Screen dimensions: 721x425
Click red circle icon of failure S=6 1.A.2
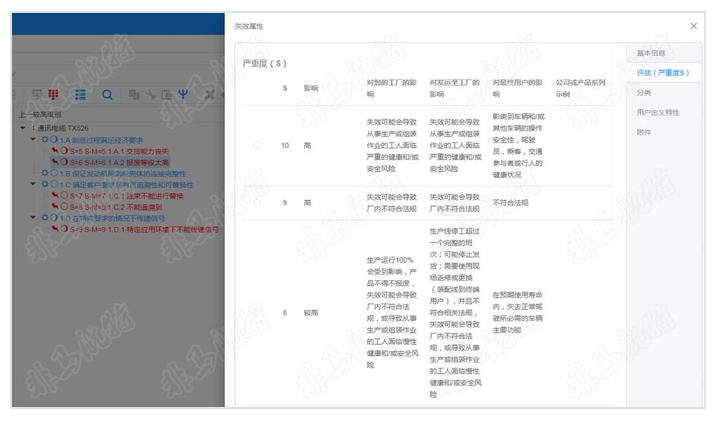[64, 161]
